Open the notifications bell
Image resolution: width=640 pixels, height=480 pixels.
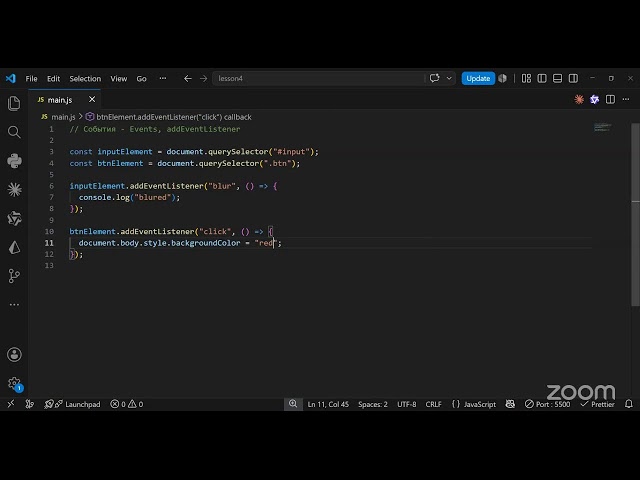point(629,404)
